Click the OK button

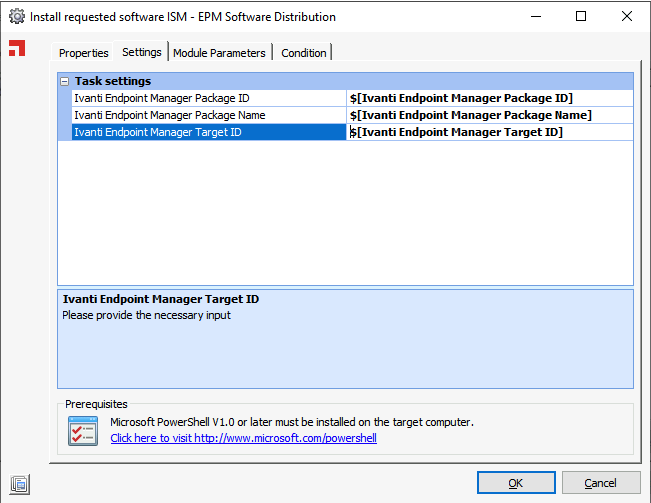point(516,483)
